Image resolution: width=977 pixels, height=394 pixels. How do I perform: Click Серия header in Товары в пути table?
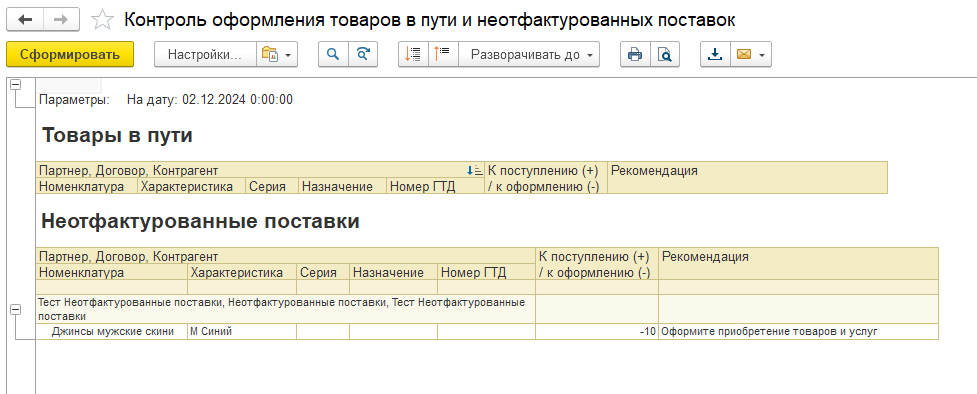coord(272,186)
